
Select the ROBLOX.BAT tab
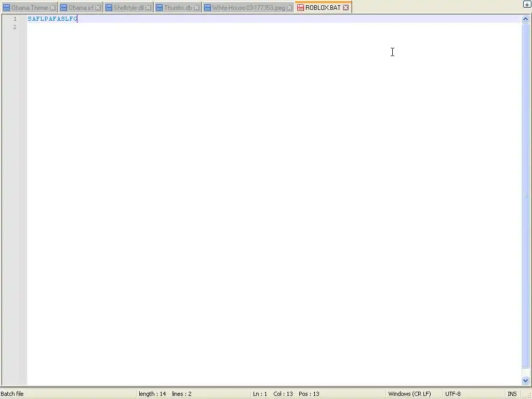click(323, 7)
